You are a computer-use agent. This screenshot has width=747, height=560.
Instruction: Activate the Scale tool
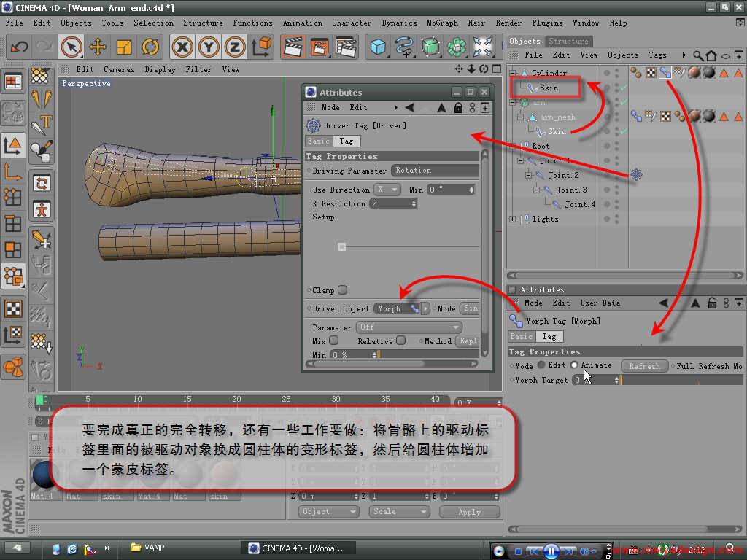point(124,47)
